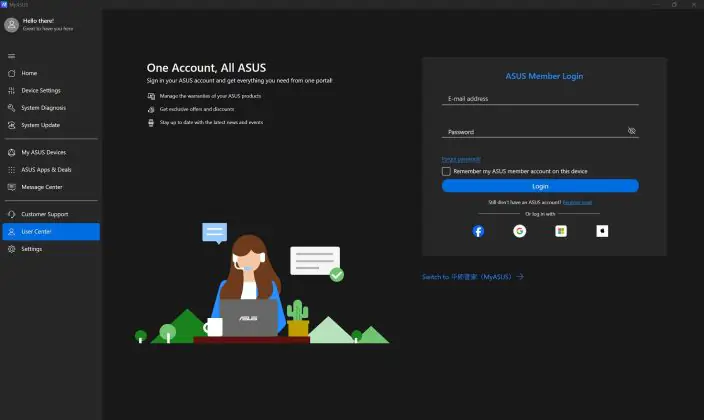Open Message Center
Image resolution: width=704 pixels, height=420 pixels.
click(51, 187)
